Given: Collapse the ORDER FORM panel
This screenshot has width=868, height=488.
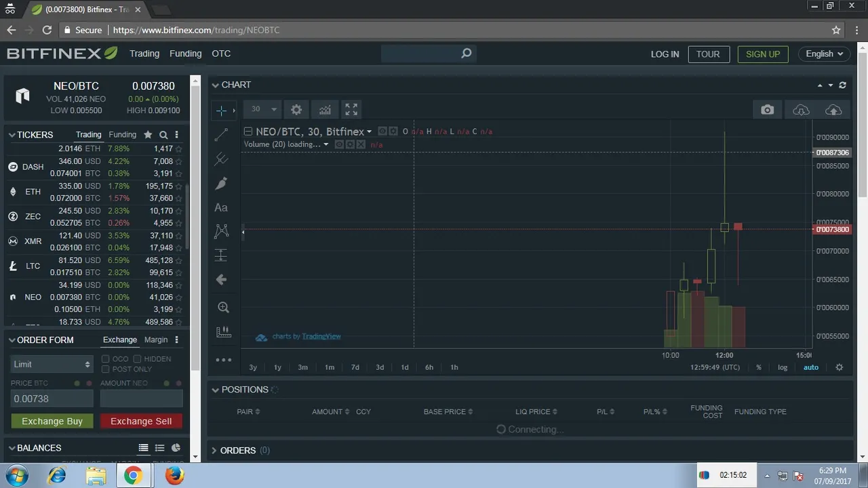Looking at the screenshot, I should click(x=12, y=340).
